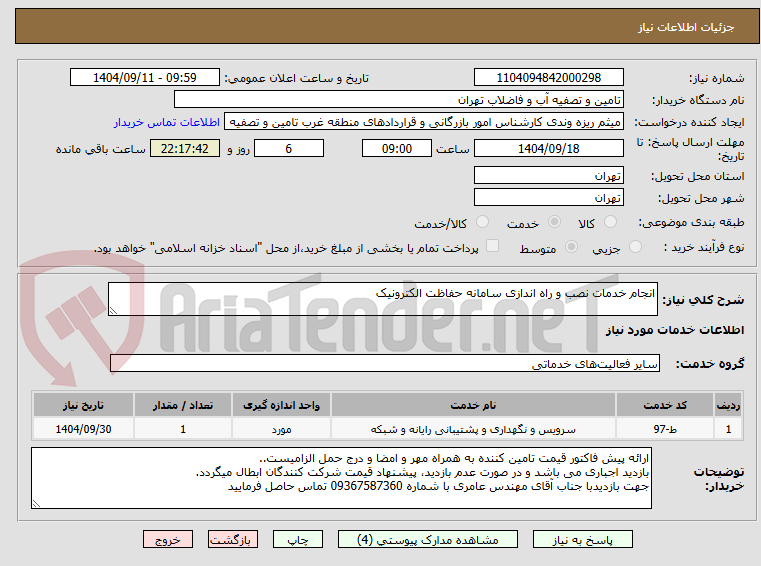761x566 pixels.
Task: Click the خروج exit button
Action: click(x=167, y=539)
